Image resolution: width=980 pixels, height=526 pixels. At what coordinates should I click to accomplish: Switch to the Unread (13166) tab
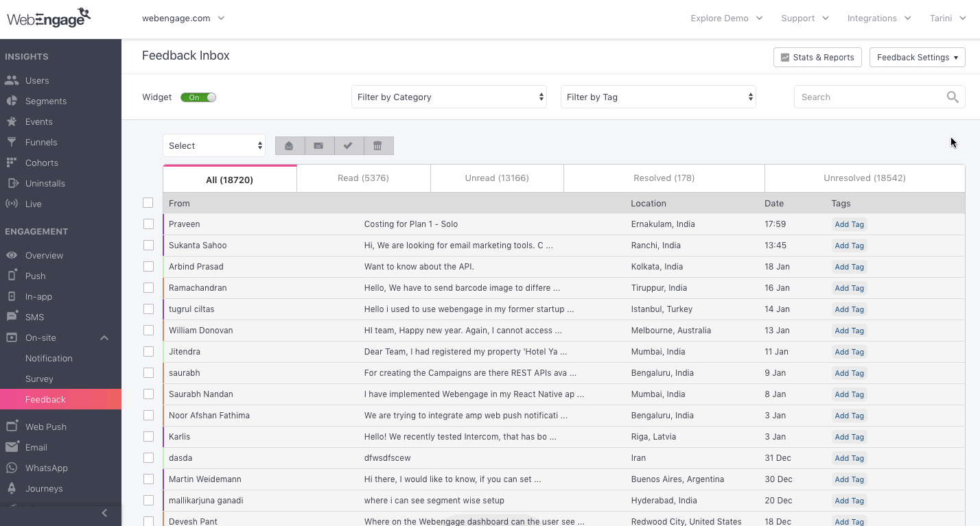pyautogui.click(x=497, y=178)
